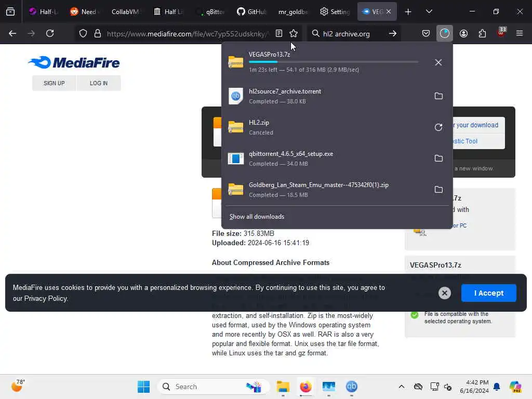Go back one page in Firefox
The image size is (532, 399).
click(x=12, y=33)
